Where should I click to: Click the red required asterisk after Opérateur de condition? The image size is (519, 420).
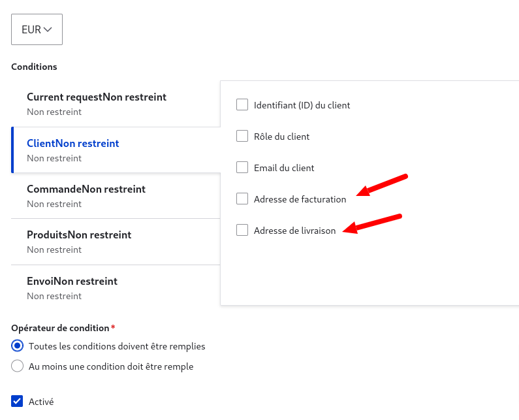pyautogui.click(x=113, y=327)
